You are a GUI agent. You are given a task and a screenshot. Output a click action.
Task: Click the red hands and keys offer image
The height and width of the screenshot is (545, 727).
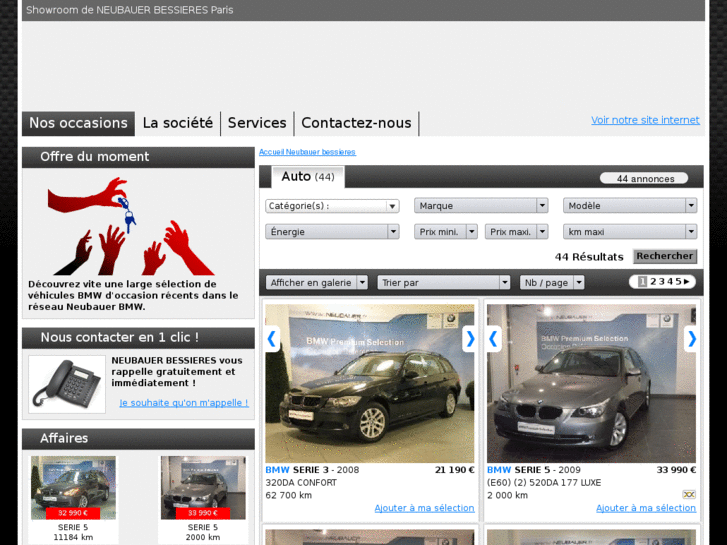[x=131, y=226]
